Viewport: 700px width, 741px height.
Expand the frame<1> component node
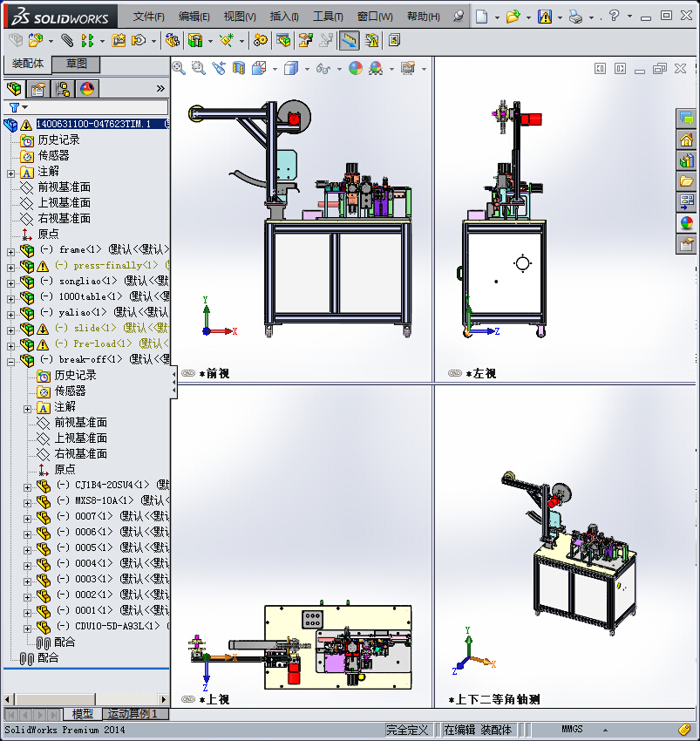[x=10, y=252]
